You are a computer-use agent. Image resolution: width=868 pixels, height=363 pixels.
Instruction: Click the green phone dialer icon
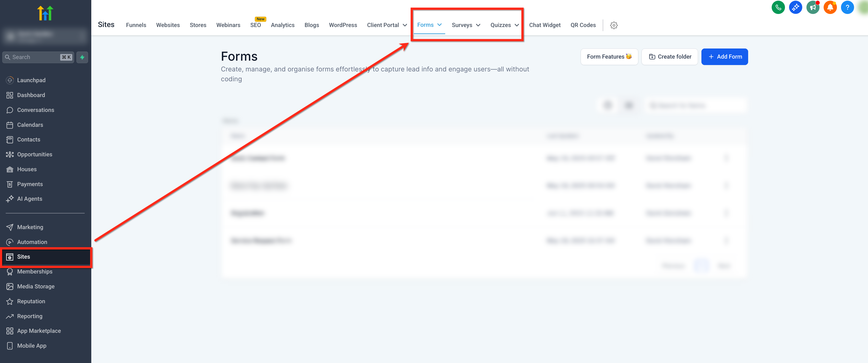click(778, 7)
